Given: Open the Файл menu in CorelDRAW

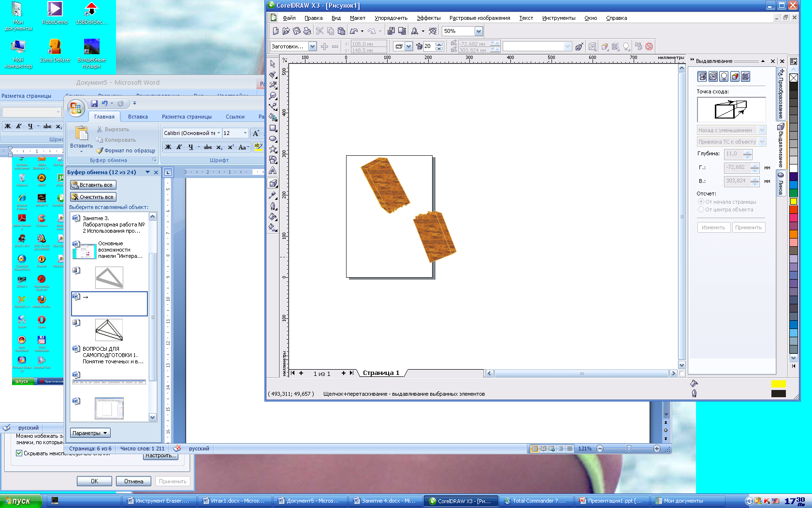Looking at the screenshot, I should [x=289, y=18].
